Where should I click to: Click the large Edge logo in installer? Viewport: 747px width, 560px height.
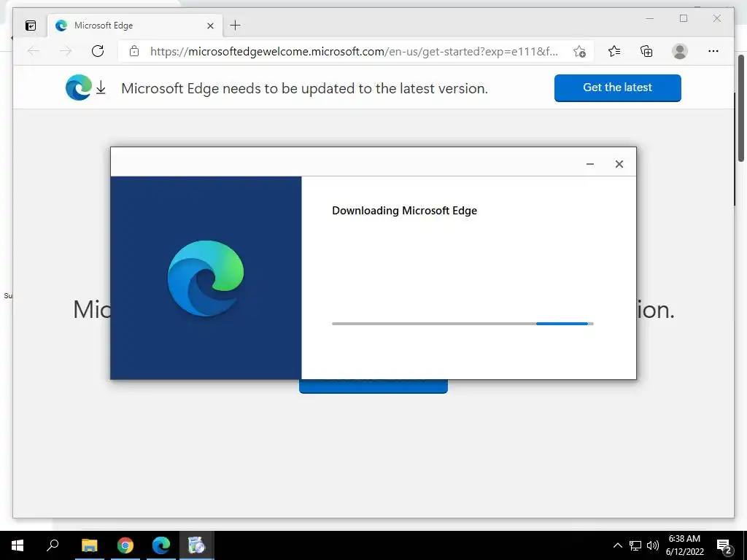206,279
